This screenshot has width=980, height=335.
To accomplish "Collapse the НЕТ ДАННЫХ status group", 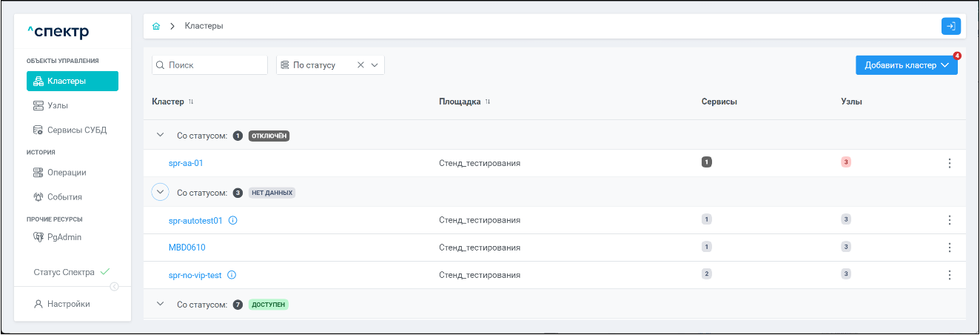I will tap(160, 192).
